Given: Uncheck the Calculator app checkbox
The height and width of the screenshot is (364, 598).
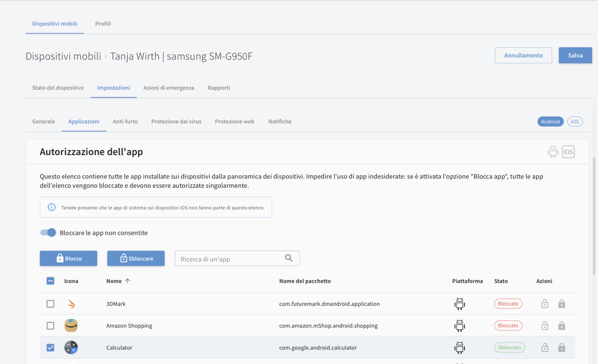Looking at the screenshot, I should (50, 347).
